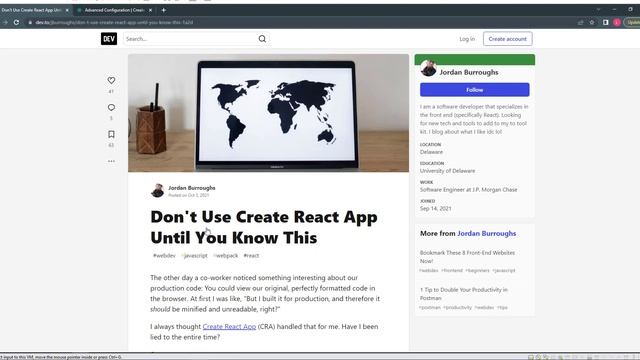The image size is (640, 360).
Task: Open a new tab with plus button
Action: (164, 10)
